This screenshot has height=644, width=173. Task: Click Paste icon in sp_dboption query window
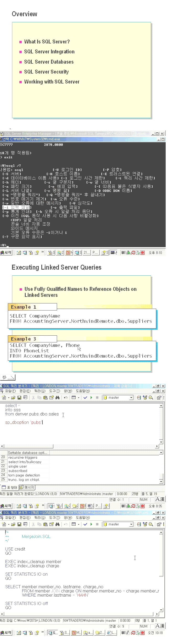click(45, 398)
